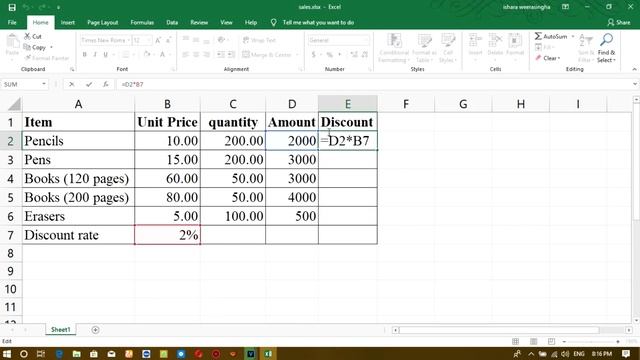Open the Conditional Formatting icon

pyautogui.click(x=393, y=48)
